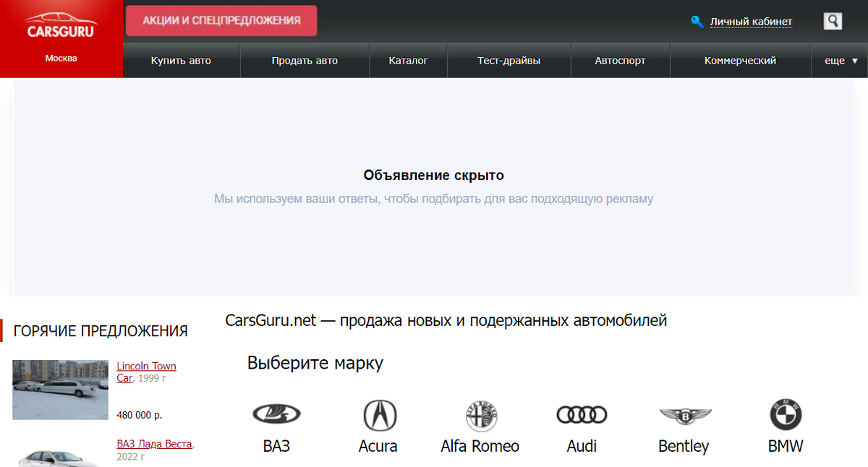The width and height of the screenshot is (868, 467).
Task: Select the Bentley winged logo
Action: [683, 415]
